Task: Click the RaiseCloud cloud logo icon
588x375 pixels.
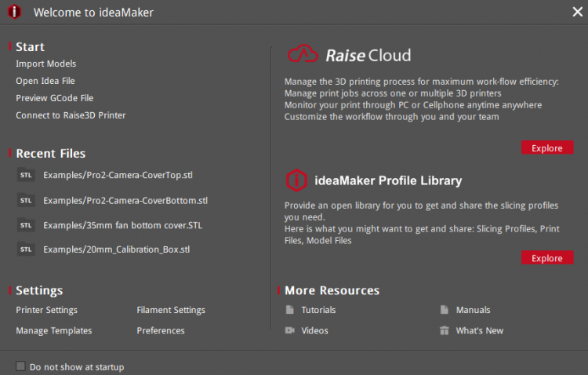Action: pyautogui.click(x=303, y=53)
